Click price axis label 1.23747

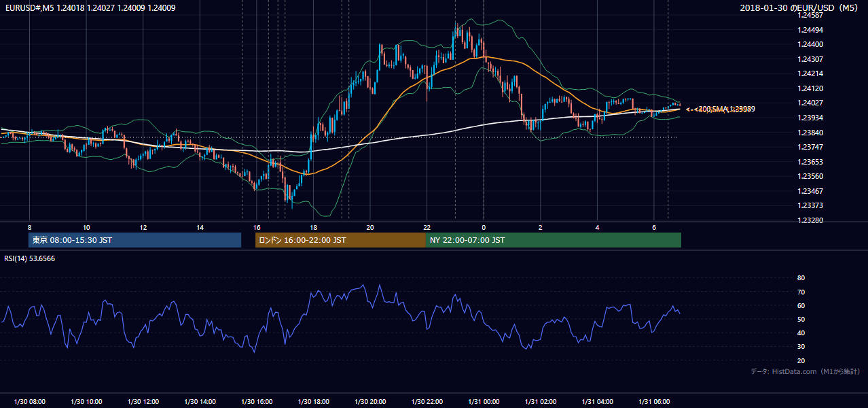(810, 147)
